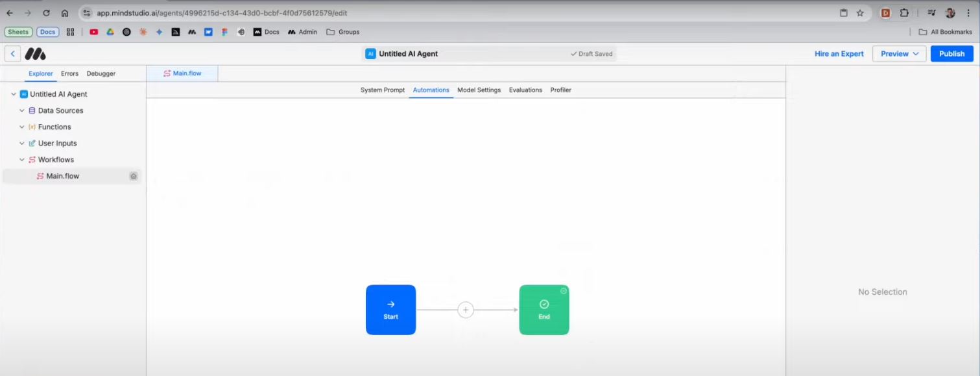This screenshot has height=376, width=980.
Task: Open the Preview dropdown arrow
Action: coord(916,54)
